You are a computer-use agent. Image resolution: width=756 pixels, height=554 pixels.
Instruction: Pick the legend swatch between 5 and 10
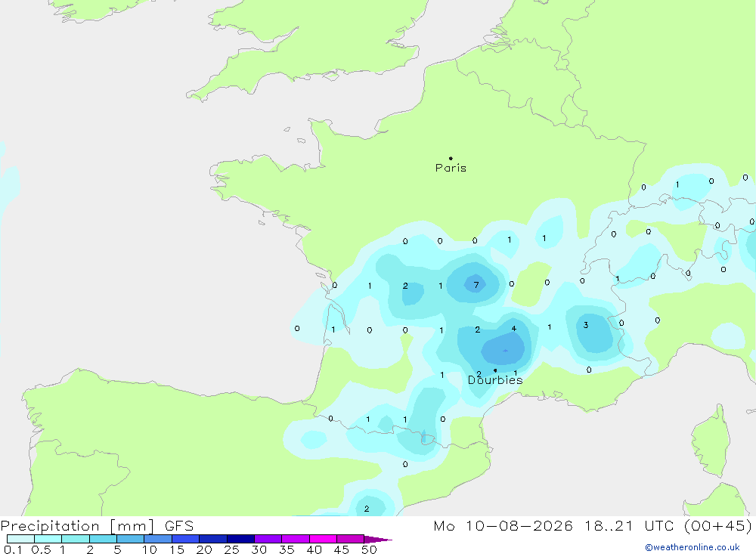coord(130,539)
